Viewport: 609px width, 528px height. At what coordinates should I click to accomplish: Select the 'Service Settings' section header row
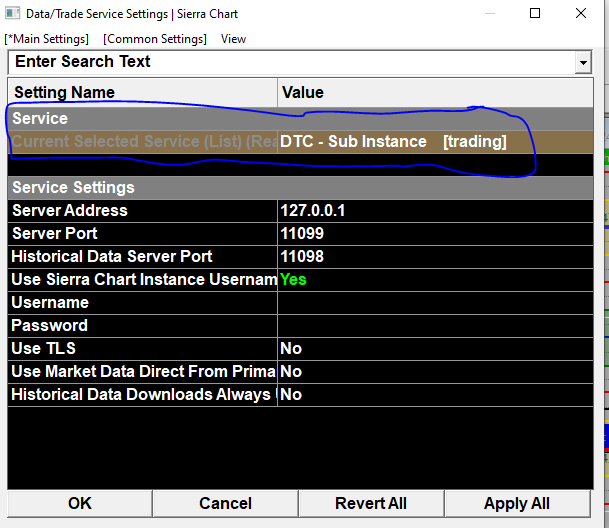300,188
